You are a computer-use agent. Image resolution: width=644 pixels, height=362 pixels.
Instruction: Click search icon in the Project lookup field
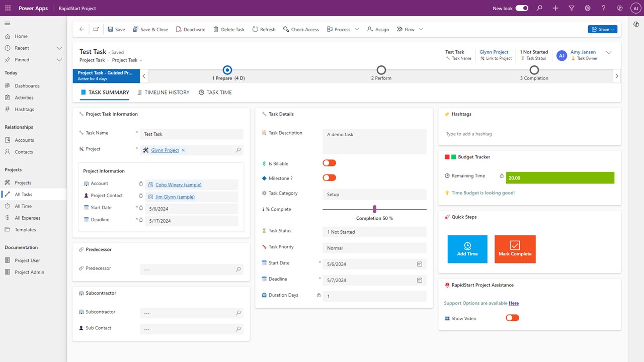(238, 150)
